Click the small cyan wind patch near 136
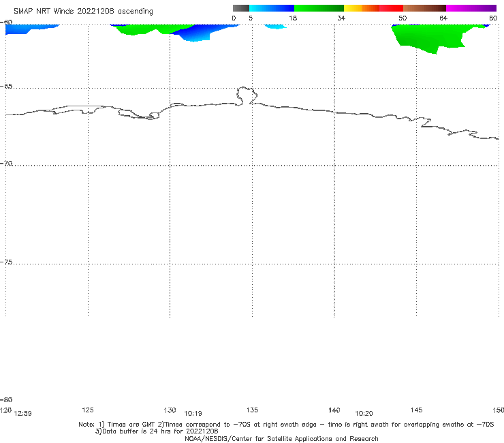 275,27
